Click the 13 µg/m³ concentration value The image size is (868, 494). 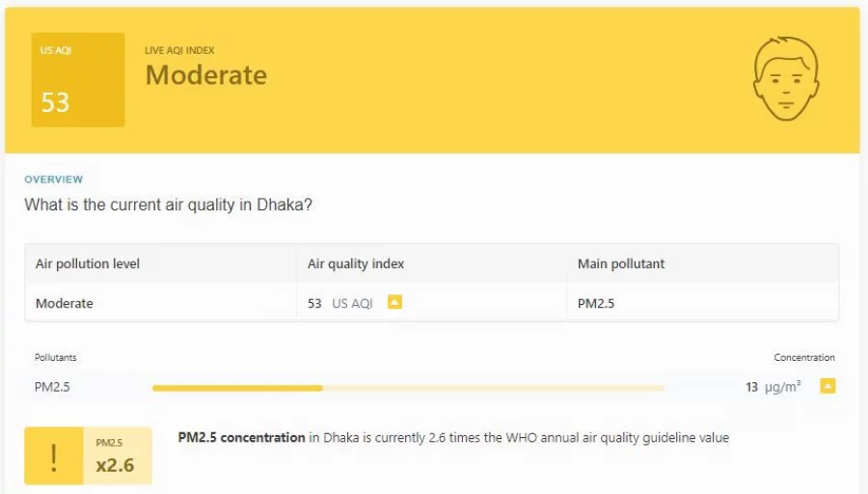[x=773, y=387]
